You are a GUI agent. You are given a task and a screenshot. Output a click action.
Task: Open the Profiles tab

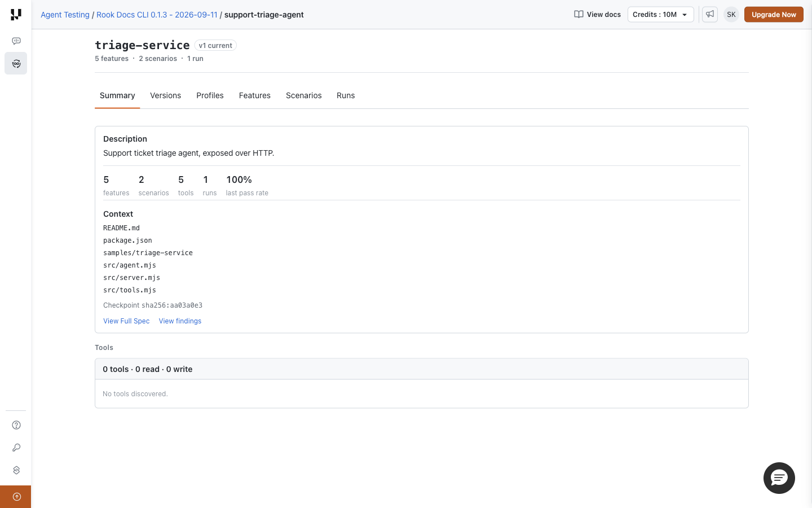coord(210,95)
